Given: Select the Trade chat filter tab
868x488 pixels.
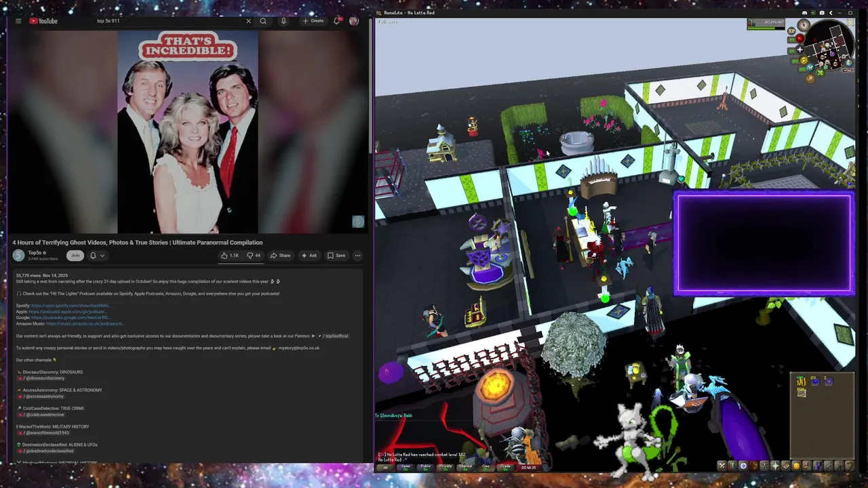Looking at the screenshot, I should click(505, 467).
